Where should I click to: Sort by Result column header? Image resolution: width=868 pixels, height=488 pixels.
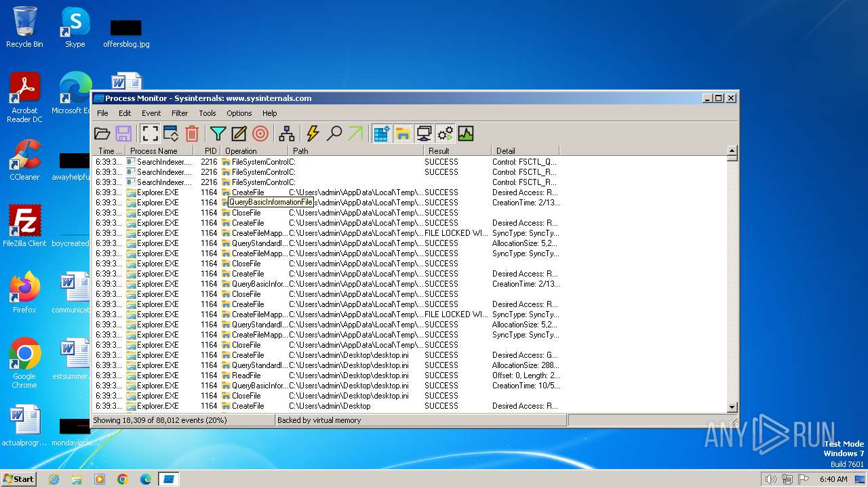point(458,150)
